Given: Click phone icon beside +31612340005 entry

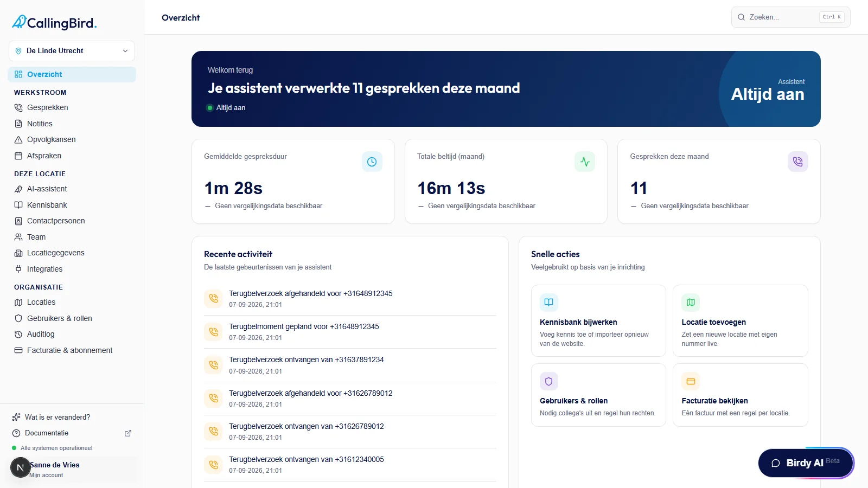Looking at the screenshot, I should (213, 465).
